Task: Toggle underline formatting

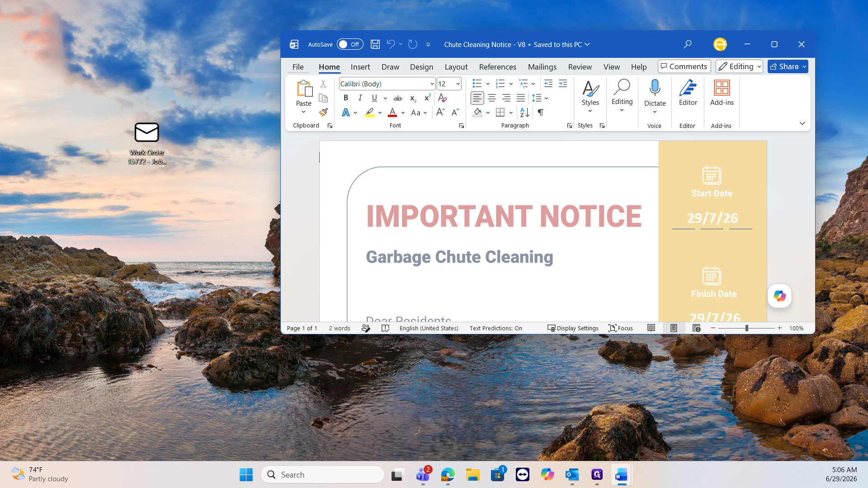Action: point(374,98)
